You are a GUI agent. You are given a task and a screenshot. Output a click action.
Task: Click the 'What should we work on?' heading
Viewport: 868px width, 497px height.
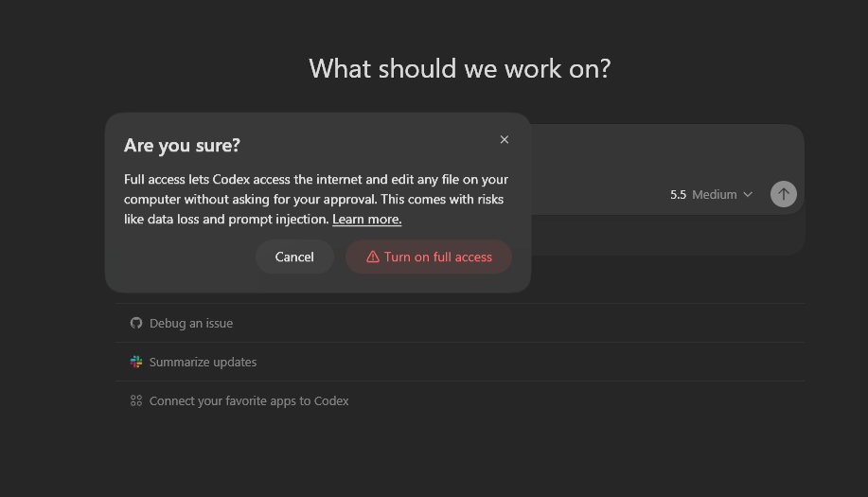(x=459, y=68)
